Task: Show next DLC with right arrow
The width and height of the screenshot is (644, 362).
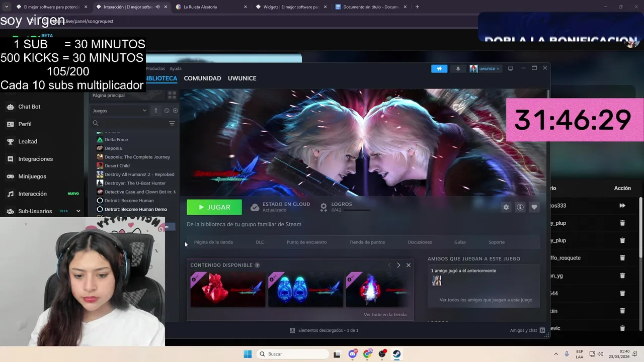Action: coord(398,265)
